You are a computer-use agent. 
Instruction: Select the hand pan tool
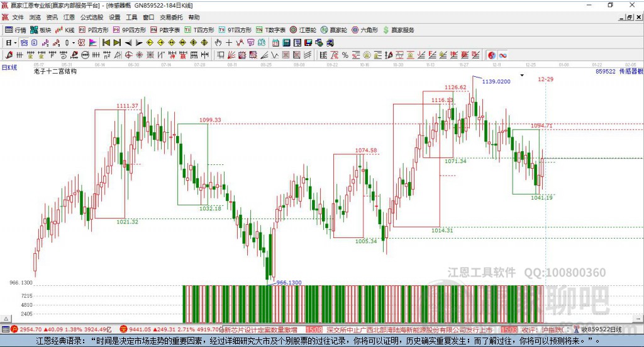pyautogui.click(x=218, y=42)
